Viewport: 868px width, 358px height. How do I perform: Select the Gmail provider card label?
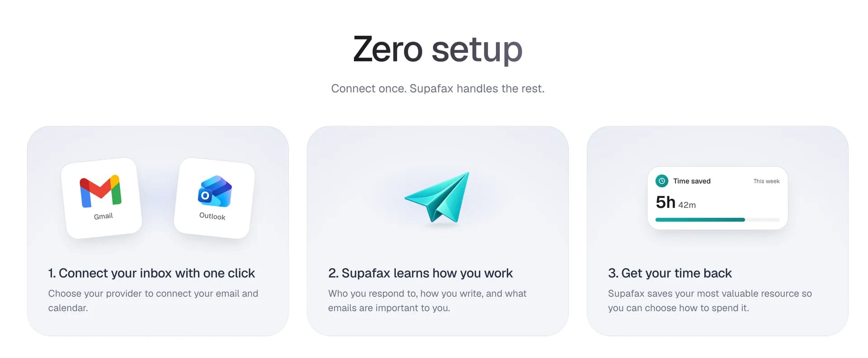[x=103, y=216]
